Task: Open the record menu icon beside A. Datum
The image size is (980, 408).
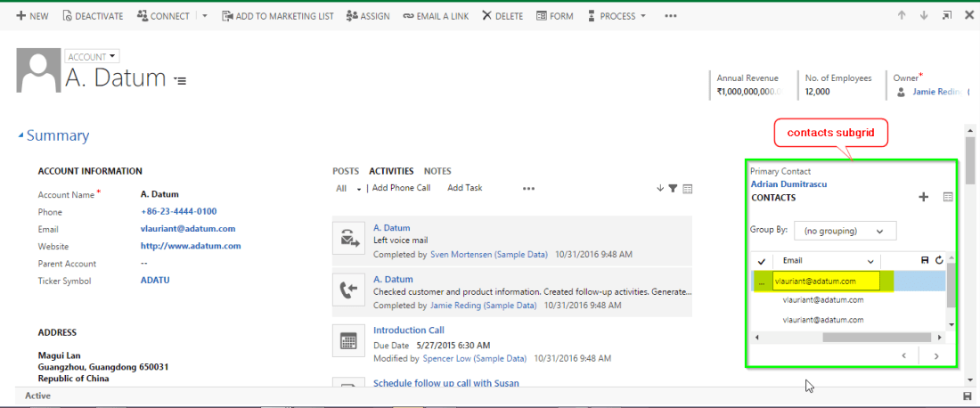Action: coord(180,81)
